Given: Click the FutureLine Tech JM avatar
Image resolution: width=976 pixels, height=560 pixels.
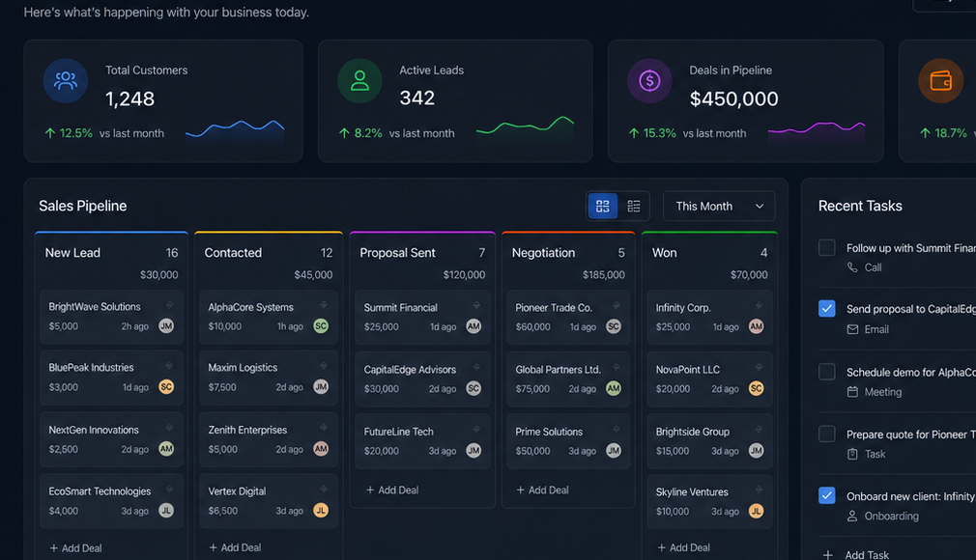Looking at the screenshot, I should (474, 451).
